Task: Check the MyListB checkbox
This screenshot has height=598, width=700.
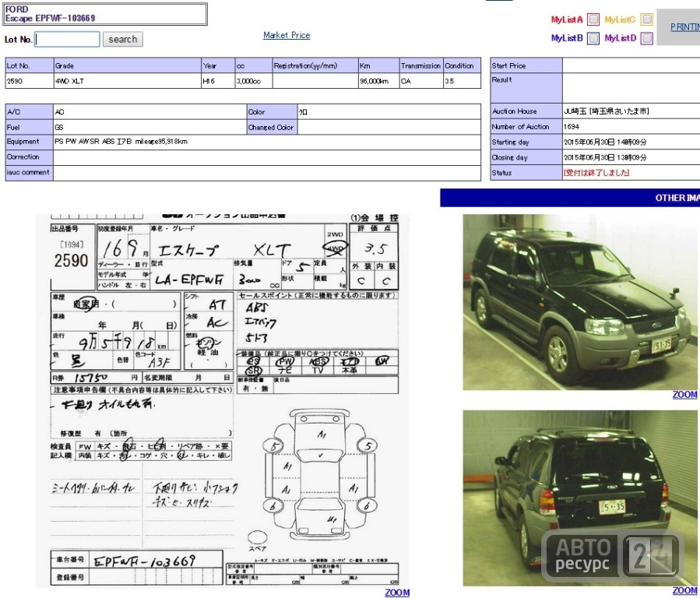Action: [x=593, y=38]
